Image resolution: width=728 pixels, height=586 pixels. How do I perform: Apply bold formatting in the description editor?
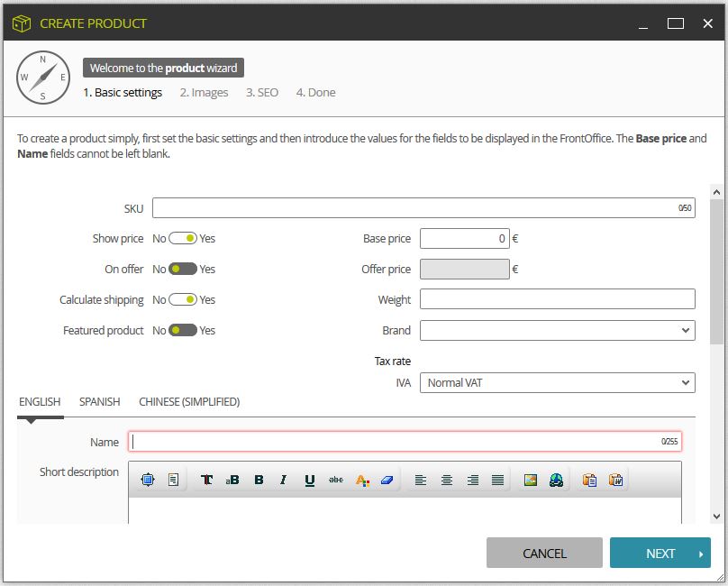(259, 480)
